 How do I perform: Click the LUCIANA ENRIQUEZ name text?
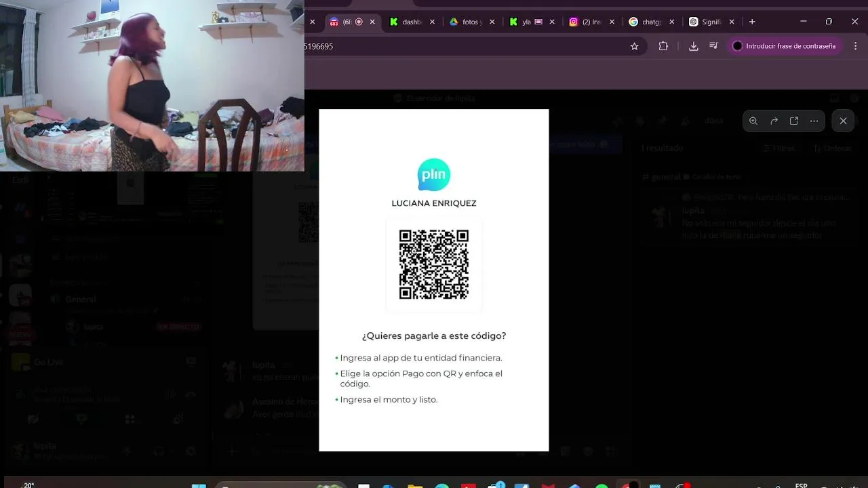click(434, 203)
